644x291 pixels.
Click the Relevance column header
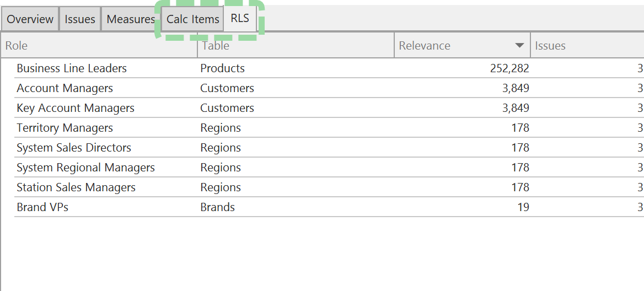click(462, 46)
